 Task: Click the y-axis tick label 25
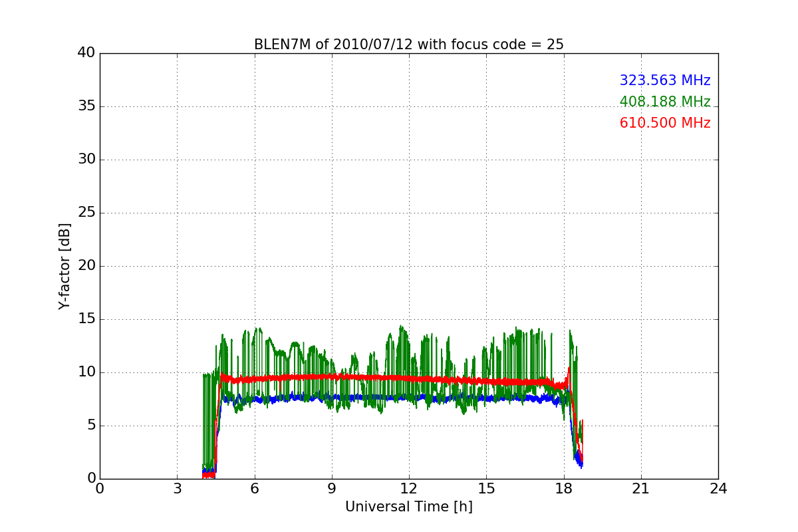coord(86,213)
